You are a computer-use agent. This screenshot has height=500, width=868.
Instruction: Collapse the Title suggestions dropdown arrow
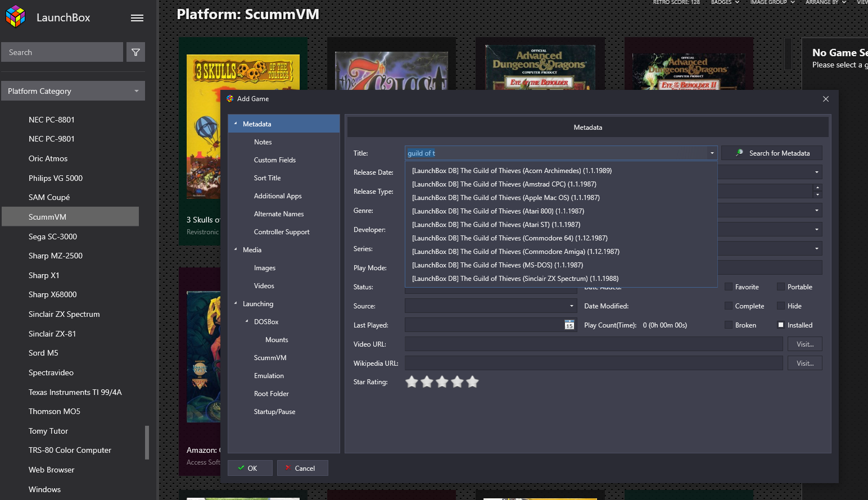712,153
